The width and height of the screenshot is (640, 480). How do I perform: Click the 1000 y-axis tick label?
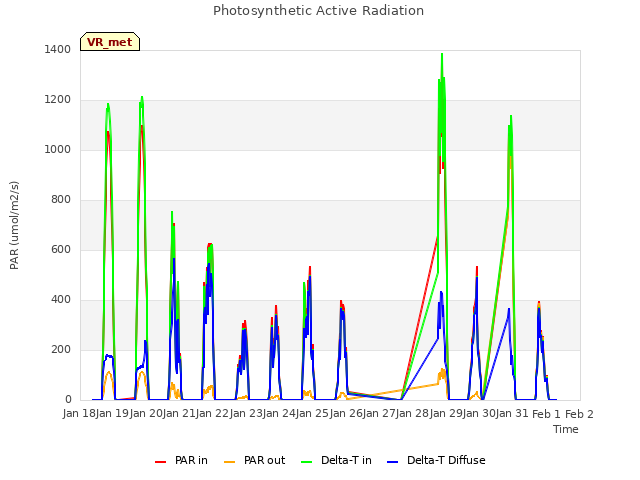point(58,149)
